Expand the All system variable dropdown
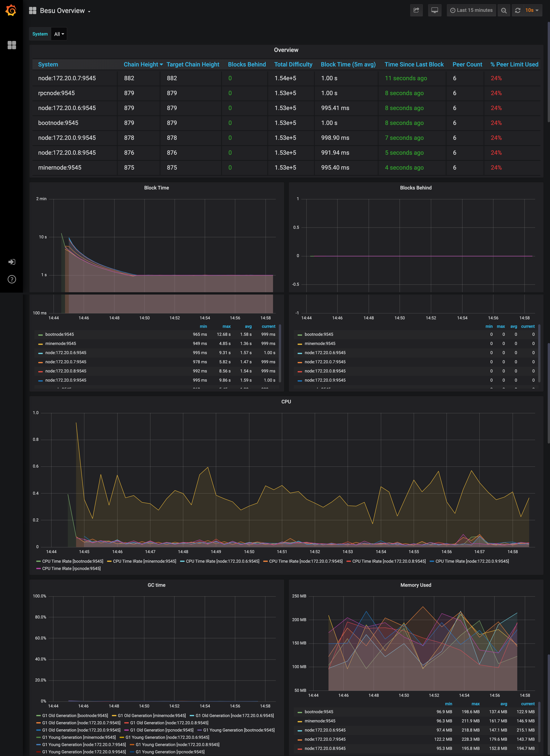Image resolution: width=550 pixels, height=756 pixels. [x=59, y=34]
